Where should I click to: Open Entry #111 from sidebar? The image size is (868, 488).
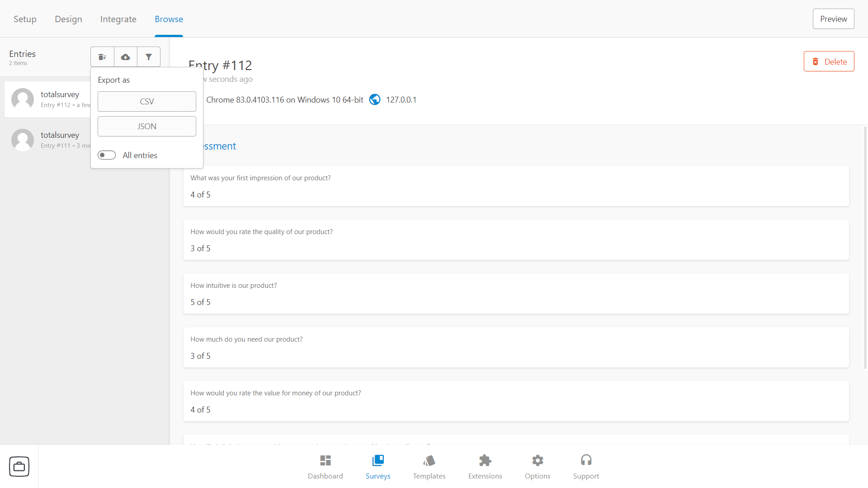point(60,139)
